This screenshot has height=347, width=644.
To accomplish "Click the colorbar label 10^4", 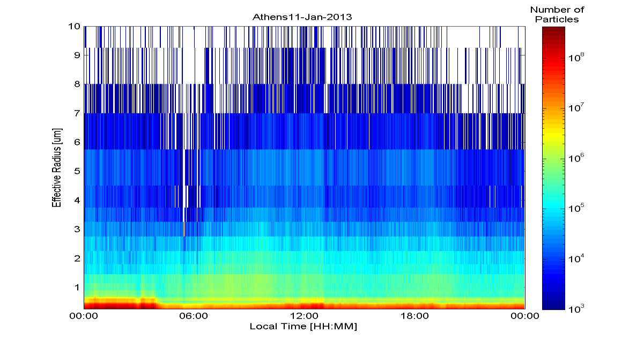I will coord(575,259).
